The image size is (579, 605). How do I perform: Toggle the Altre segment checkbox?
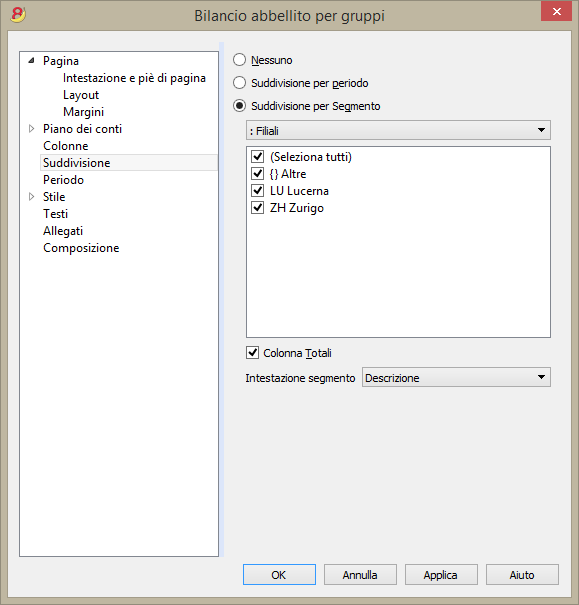point(257,174)
